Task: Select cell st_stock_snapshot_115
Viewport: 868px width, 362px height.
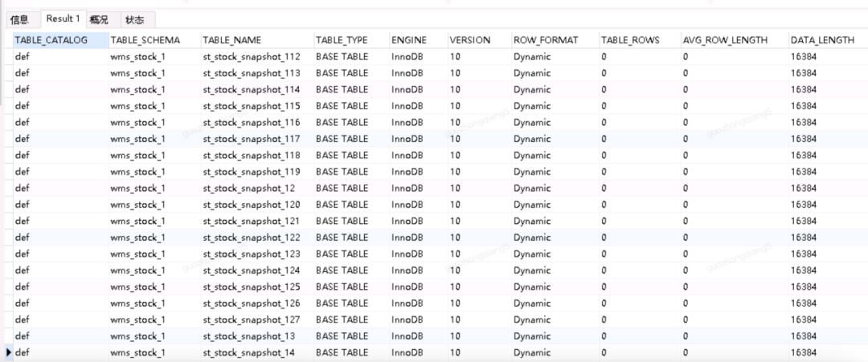Action: point(257,106)
